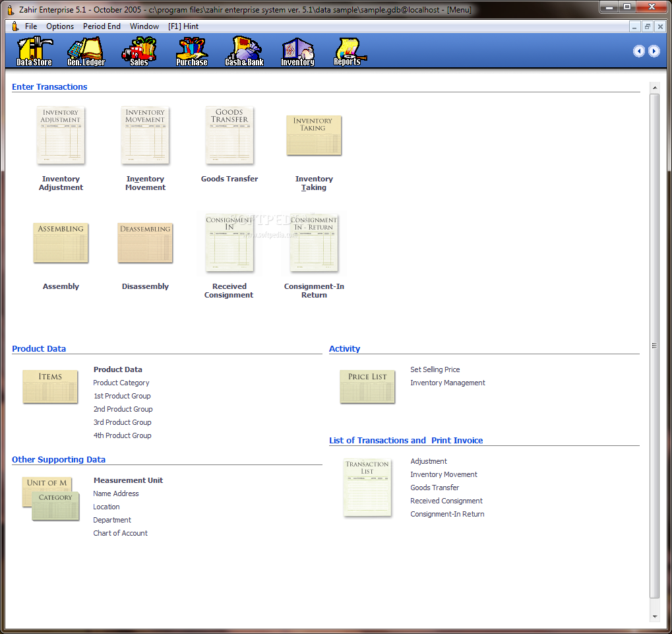Viewport: 672px width, 634px height.
Task: Click the scrollbar down arrow
Action: [x=654, y=616]
